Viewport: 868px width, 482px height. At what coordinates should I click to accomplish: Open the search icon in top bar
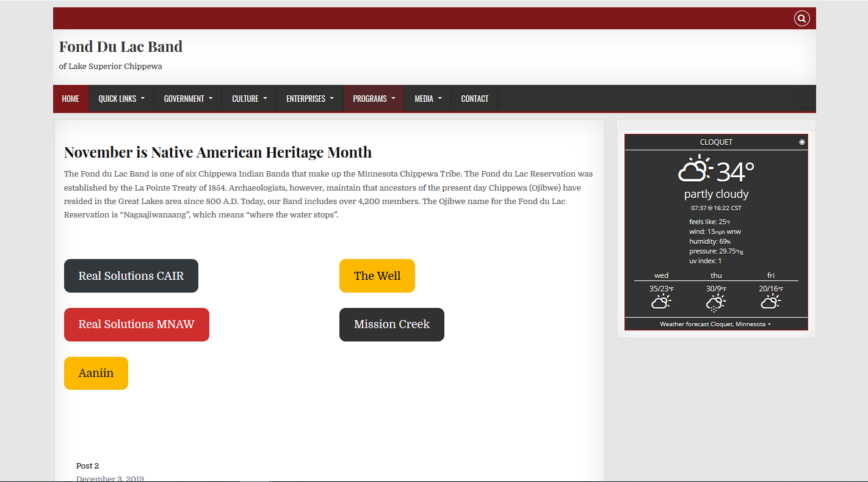click(801, 19)
